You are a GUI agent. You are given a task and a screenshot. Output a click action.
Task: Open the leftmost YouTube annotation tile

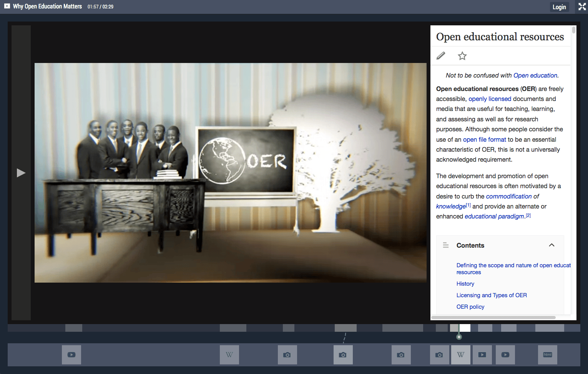click(71, 355)
